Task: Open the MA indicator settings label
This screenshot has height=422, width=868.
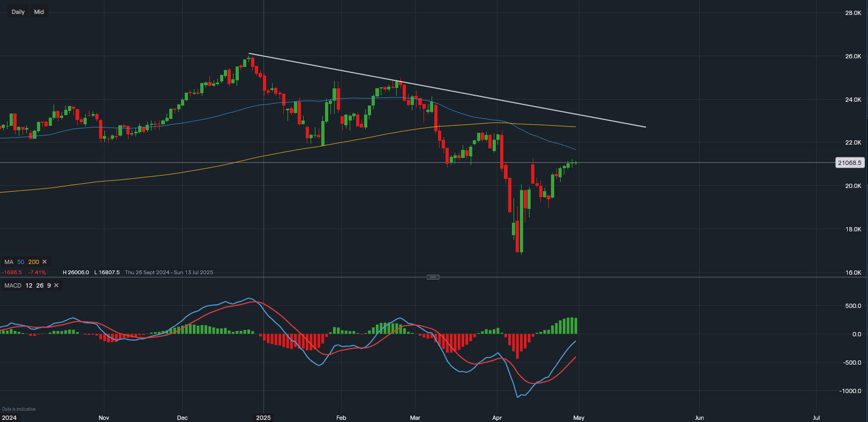Action: [9, 262]
